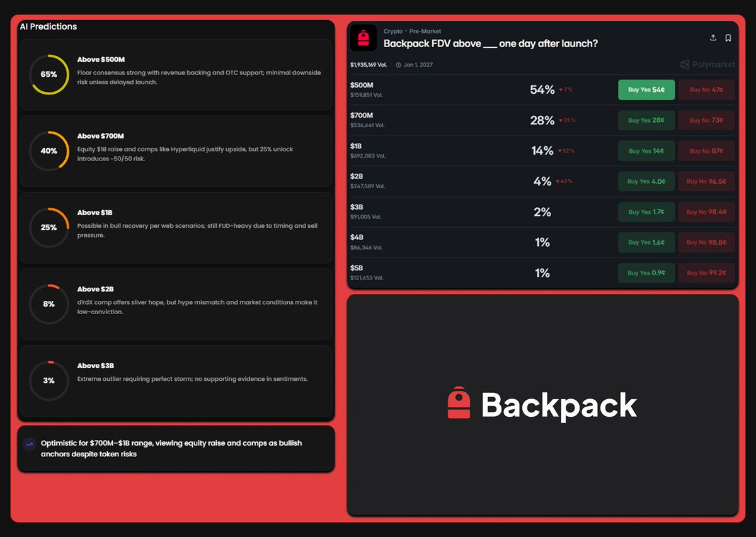Viewport: 756px width, 537px height.
Task: Click the red 52% change indicator
Action: click(567, 151)
